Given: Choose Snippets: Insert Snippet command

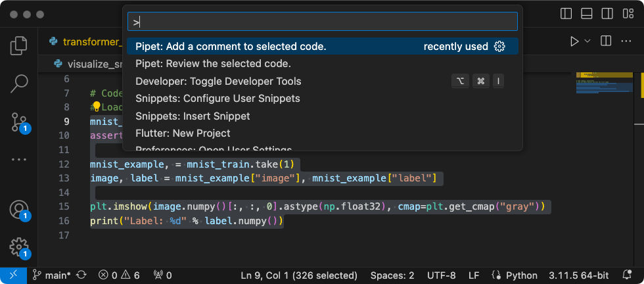Looking at the screenshot, I should [x=193, y=116].
